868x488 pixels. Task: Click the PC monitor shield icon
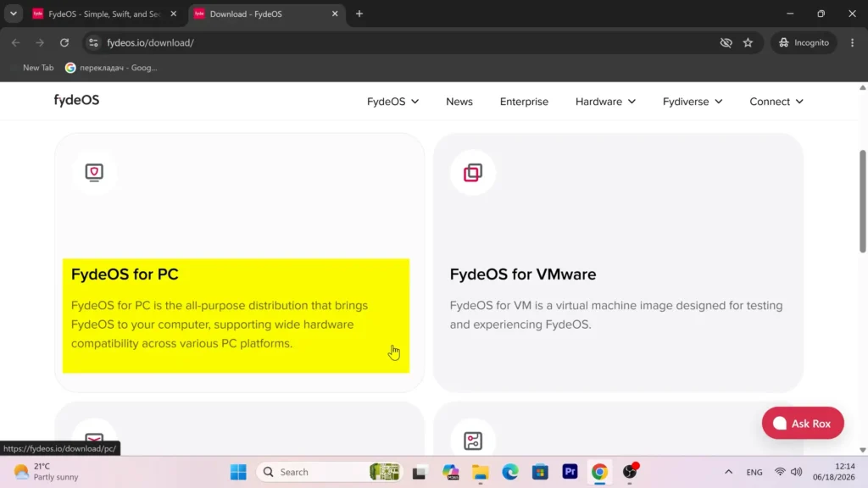point(94,172)
